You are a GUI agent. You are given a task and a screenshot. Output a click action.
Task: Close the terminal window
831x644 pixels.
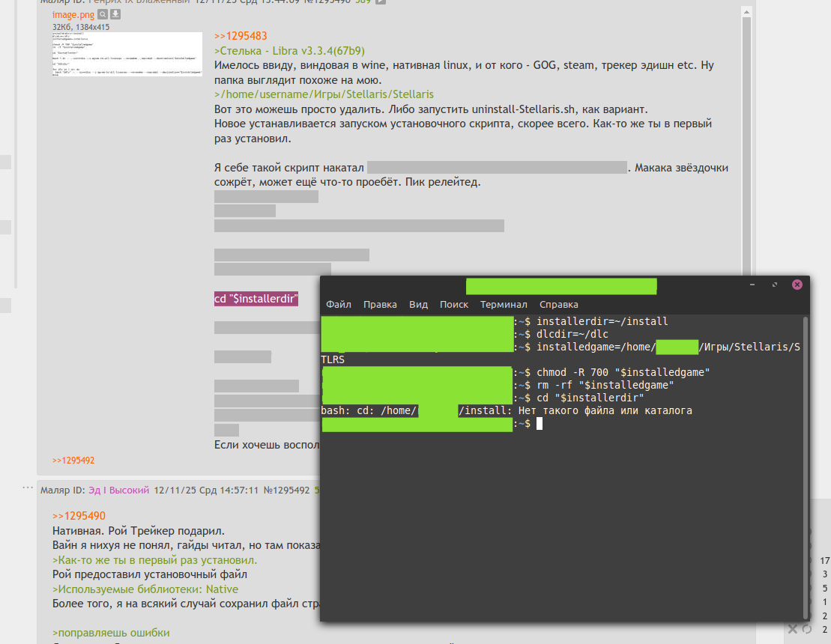[x=797, y=285]
